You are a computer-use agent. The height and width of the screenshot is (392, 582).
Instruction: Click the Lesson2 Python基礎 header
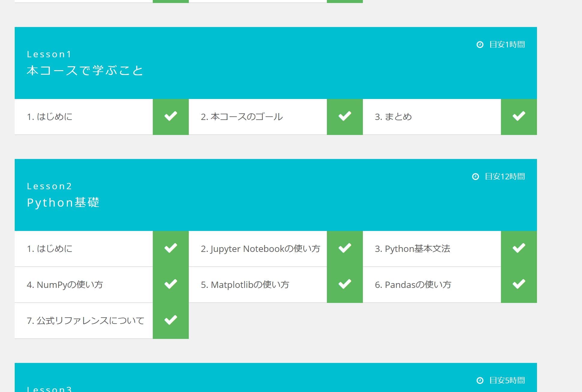tap(276, 195)
